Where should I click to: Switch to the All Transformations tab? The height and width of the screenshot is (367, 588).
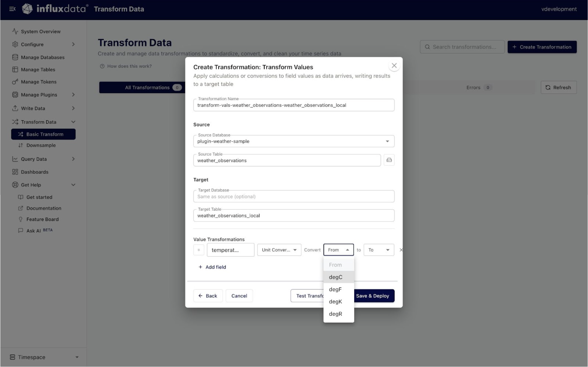click(x=142, y=87)
